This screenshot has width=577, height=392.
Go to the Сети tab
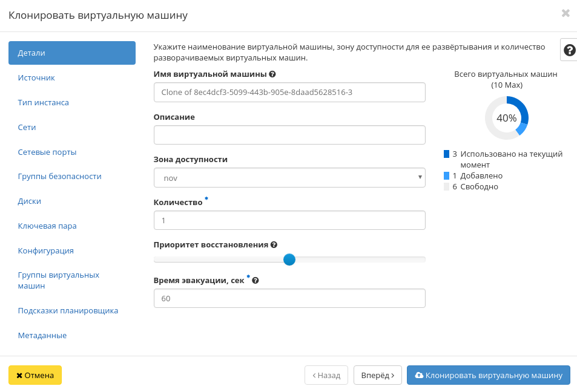coord(27,128)
